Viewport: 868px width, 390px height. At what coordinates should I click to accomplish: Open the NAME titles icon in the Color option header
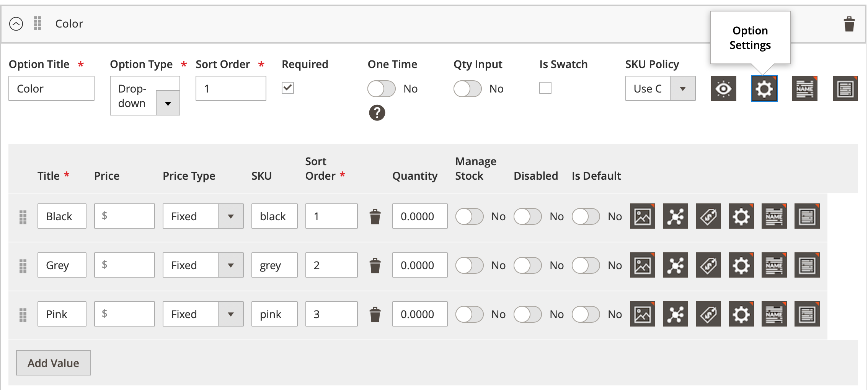pyautogui.click(x=804, y=88)
